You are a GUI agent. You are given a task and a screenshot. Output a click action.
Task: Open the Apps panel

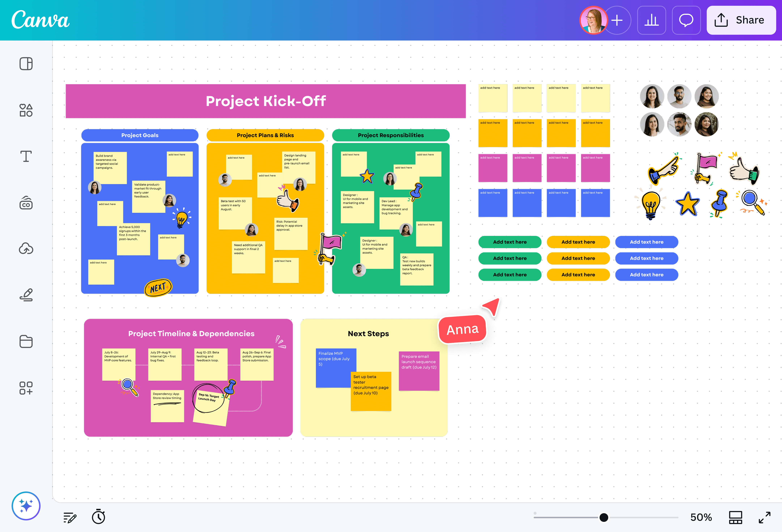26,388
